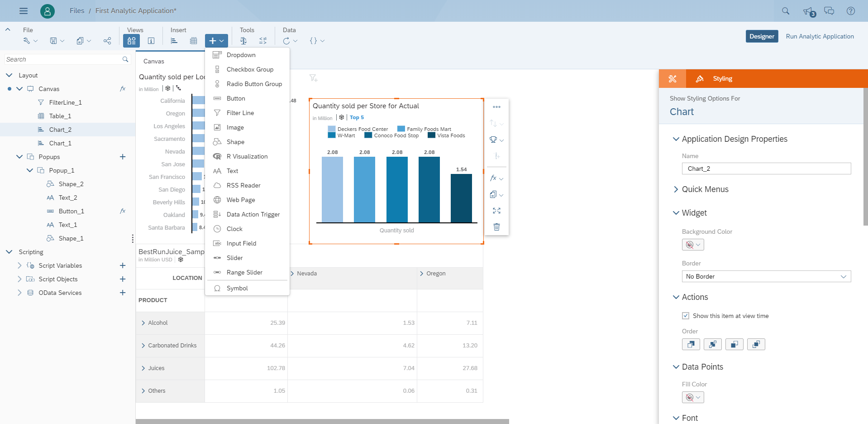The image size is (868, 424).
Task: Open the layout info panel icon under Views
Action: click(x=151, y=41)
